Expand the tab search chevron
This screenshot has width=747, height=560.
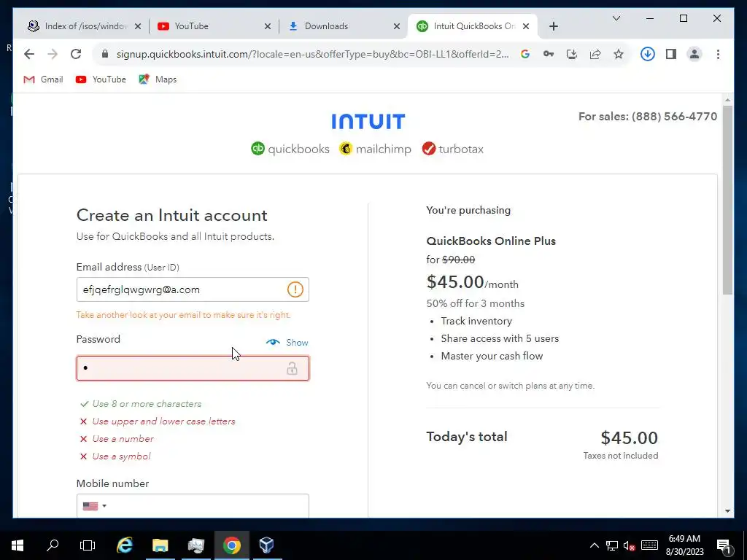616,18
